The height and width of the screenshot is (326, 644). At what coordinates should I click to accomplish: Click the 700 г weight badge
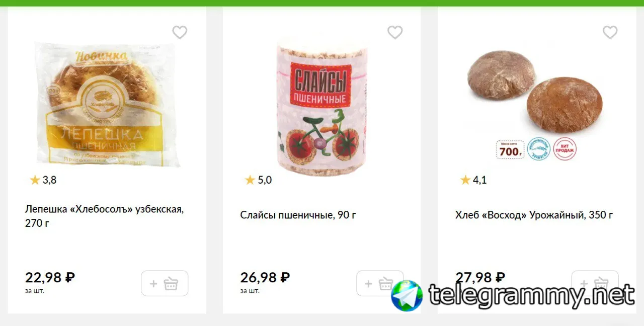point(510,149)
